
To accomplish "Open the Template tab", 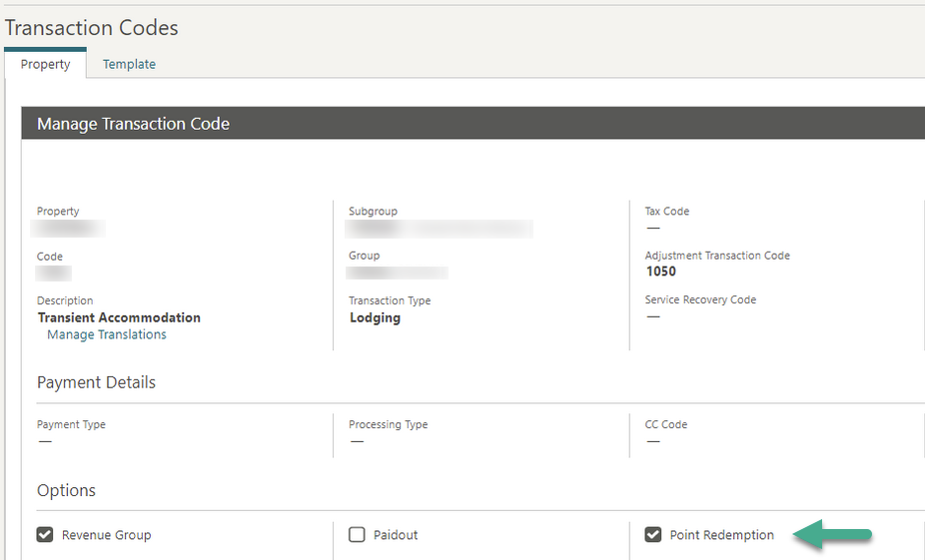I will pos(129,64).
